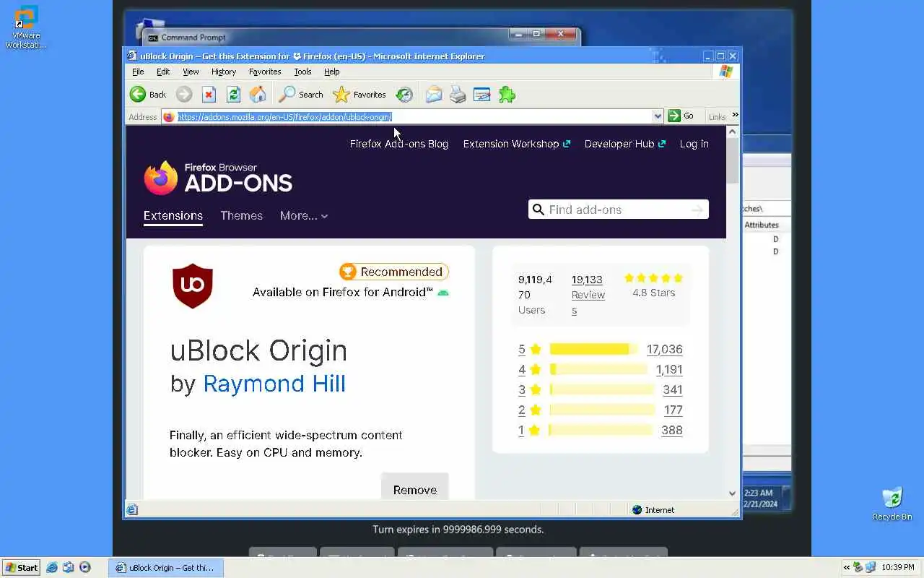Click Internet Explorer quick launch icon
Image resolution: width=924 pixels, height=578 pixels.
pyautogui.click(x=52, y=567)
